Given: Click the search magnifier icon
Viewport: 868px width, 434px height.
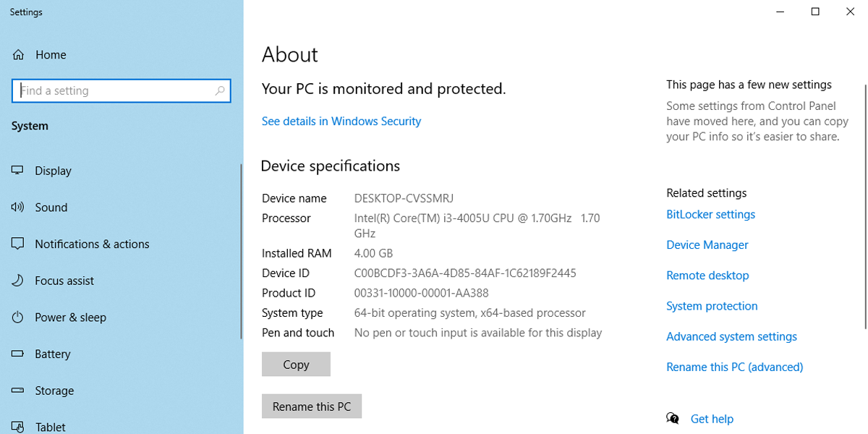Looking at the screenshot, I should pyautogui.click(x=219, y=90).
